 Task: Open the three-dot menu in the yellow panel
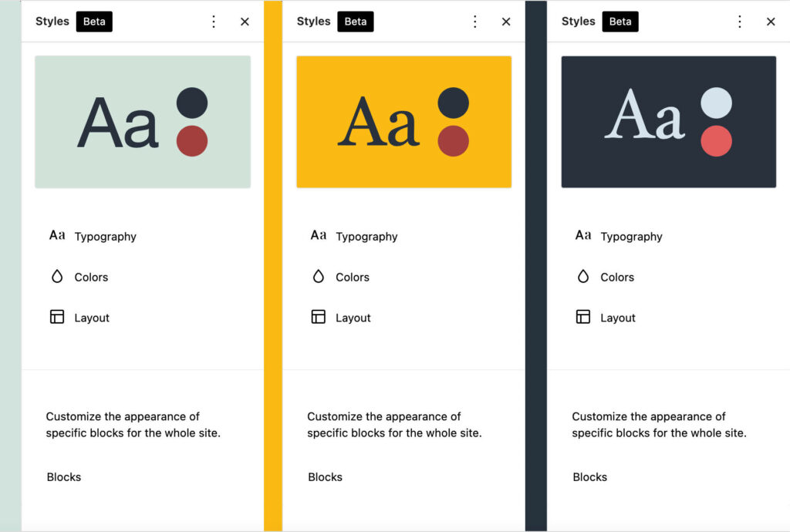point(475,22)
